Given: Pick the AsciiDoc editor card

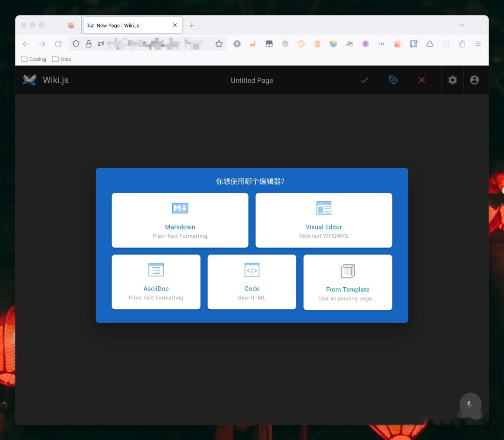Looking at the screenshot, I should pyautogui.click(x=156, y=282).
